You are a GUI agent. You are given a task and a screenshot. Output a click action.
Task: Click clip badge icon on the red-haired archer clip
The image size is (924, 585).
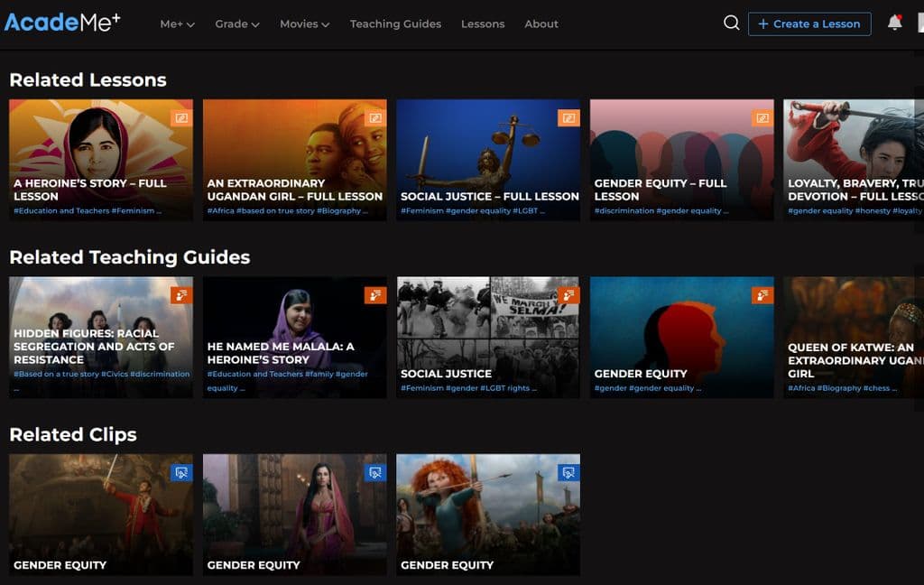point(568,472)
